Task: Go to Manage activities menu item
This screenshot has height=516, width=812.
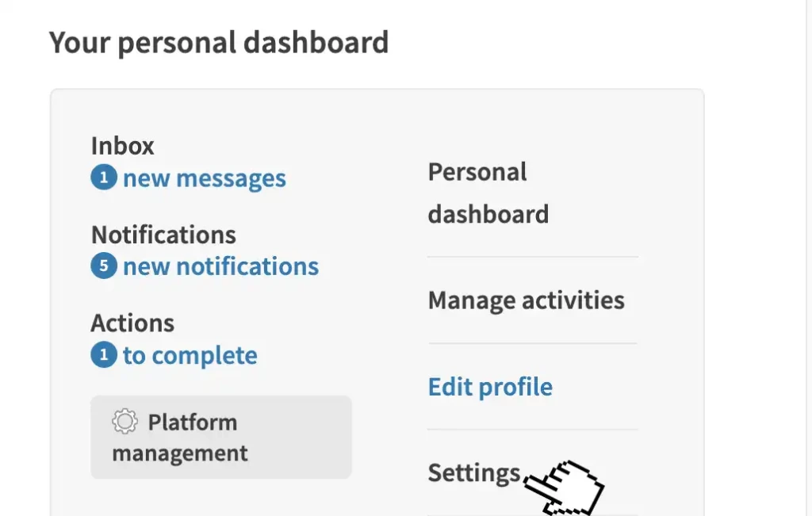Action: pyautogui.click(x=526, y=300)
